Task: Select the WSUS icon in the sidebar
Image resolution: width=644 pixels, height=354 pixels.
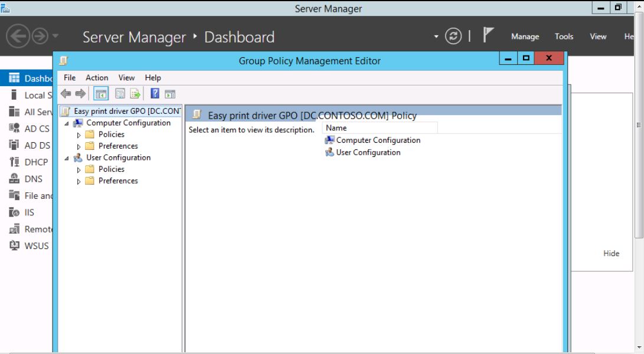Action: click(x=15, y=245)
